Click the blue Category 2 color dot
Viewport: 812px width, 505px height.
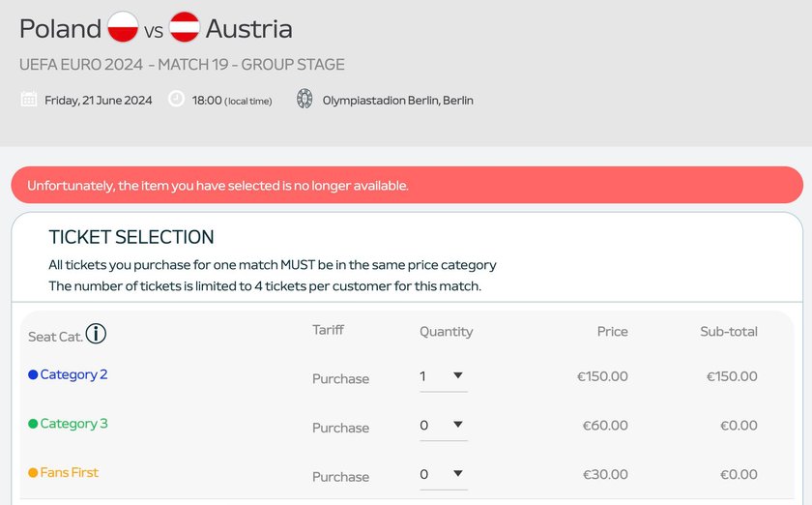(33, 374)
